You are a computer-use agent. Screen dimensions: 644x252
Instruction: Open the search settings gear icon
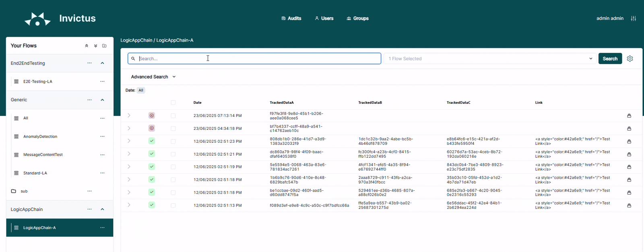[630, 58]
